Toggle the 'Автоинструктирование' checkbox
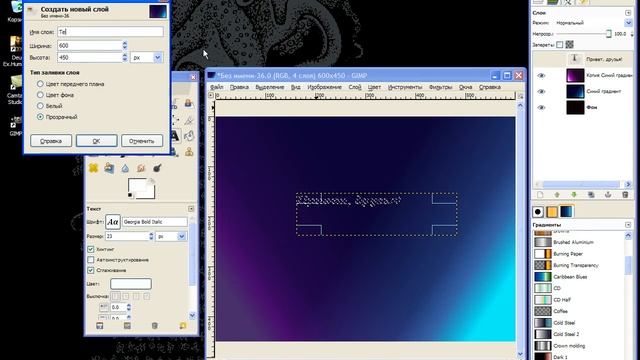640x360 pixels. (91, 260)
